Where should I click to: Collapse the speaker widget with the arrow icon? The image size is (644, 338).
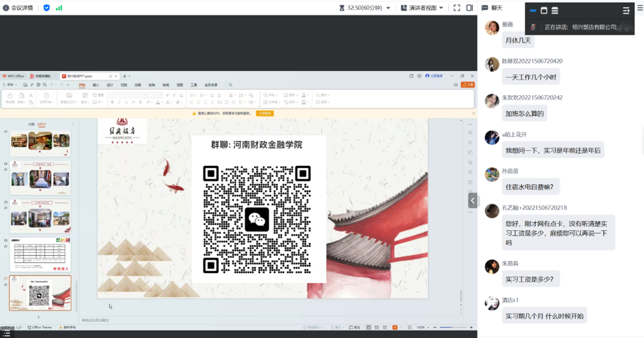(x=626, y=10)
